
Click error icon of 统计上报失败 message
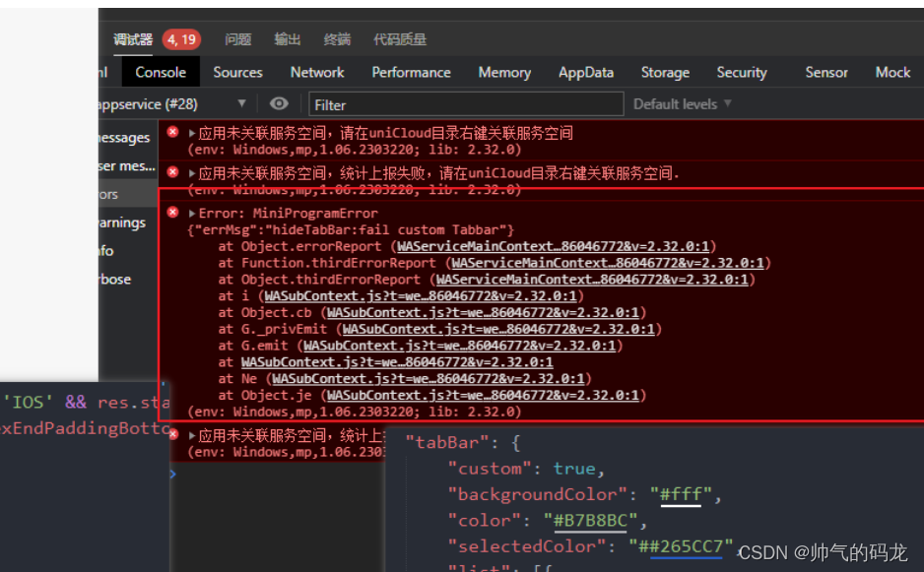point(172,172)
